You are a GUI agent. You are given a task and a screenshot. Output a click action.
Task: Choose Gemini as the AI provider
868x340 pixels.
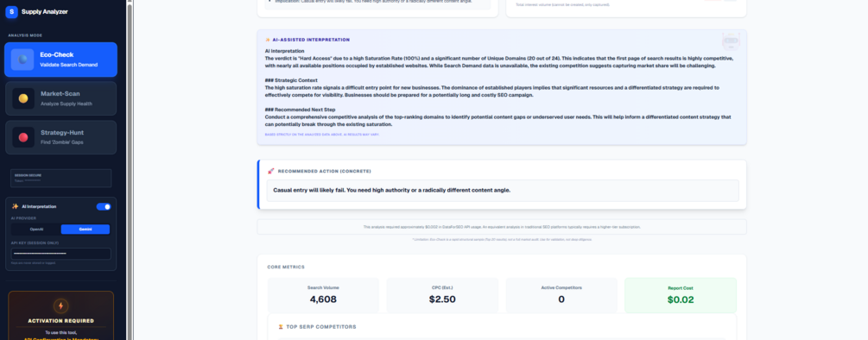pos(86,229)
